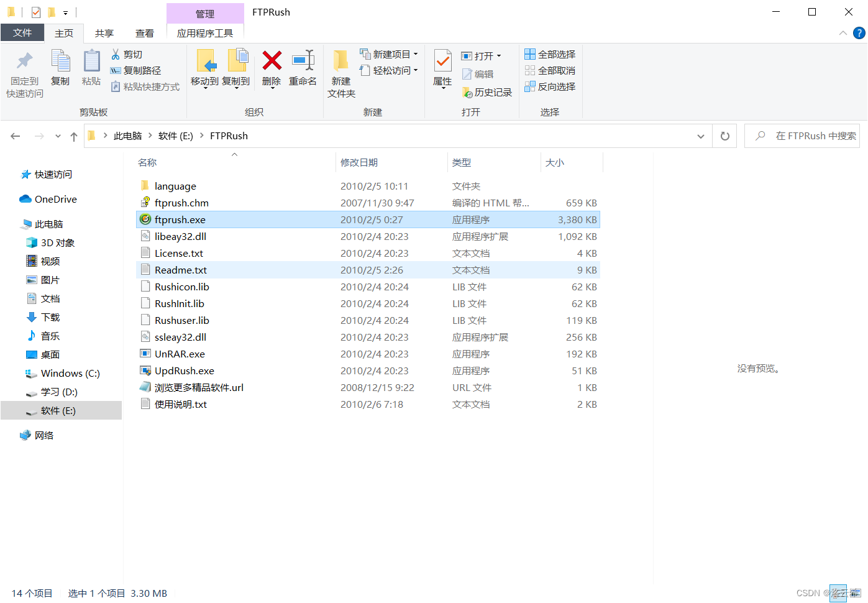Sort files by Modified Date (修改日期) column
The width and height of the screenshot is (868, 603).
[359, 163]
